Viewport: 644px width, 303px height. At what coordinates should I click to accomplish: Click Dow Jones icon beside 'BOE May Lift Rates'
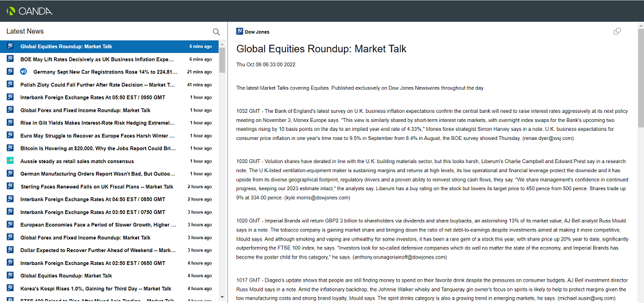point(10,59)
